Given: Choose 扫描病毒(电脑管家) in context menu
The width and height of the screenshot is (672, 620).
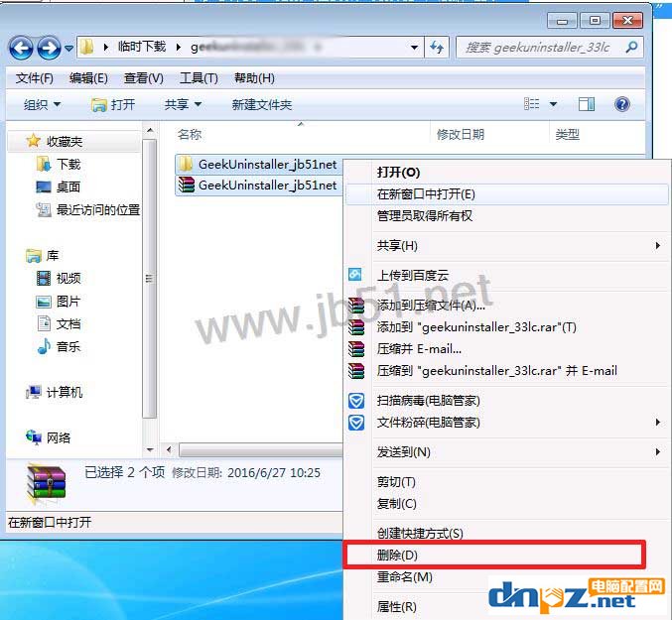Looking at the screenshot, I should (x=507, y=401).
